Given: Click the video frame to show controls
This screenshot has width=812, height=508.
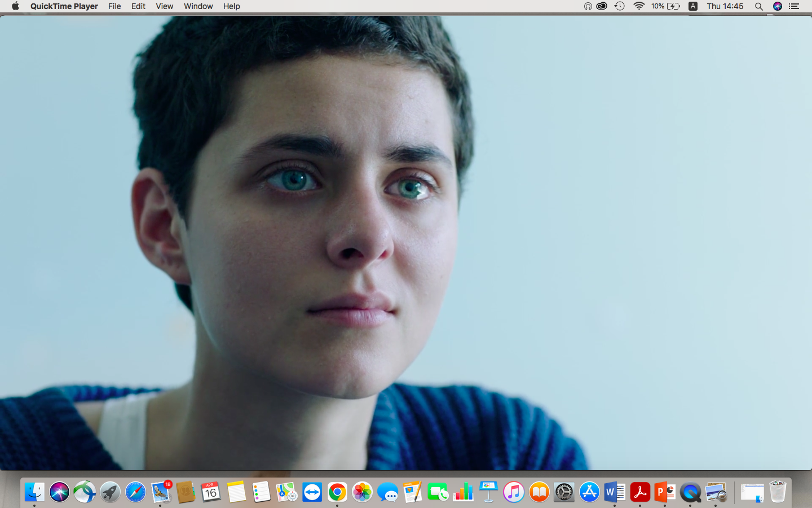Looking at the screenshot, I should pos(406,243).
